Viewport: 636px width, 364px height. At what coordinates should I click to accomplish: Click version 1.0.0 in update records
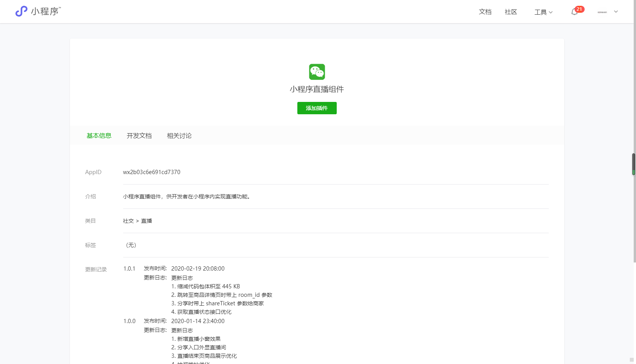pyautogui.click(x=129, y=321)
